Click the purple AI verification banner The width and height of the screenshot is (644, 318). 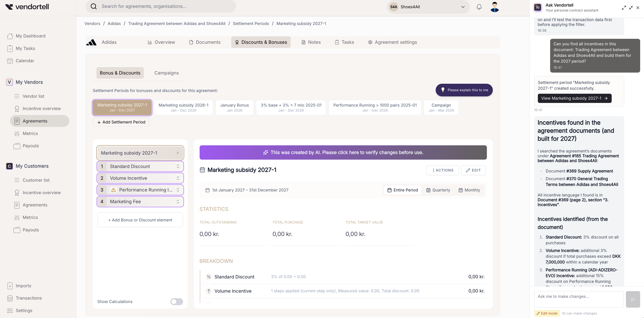tap(343, 152)
